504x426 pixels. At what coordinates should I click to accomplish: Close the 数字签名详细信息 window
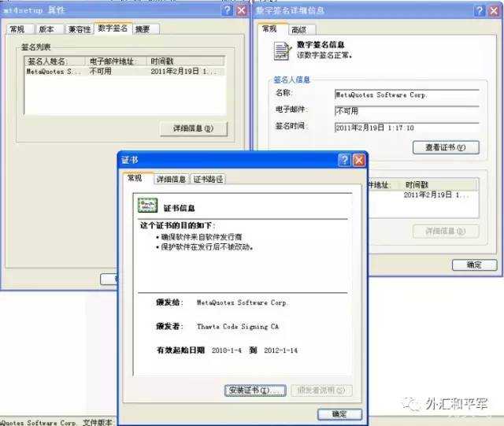pyautogui.click(x=495, y=11)
